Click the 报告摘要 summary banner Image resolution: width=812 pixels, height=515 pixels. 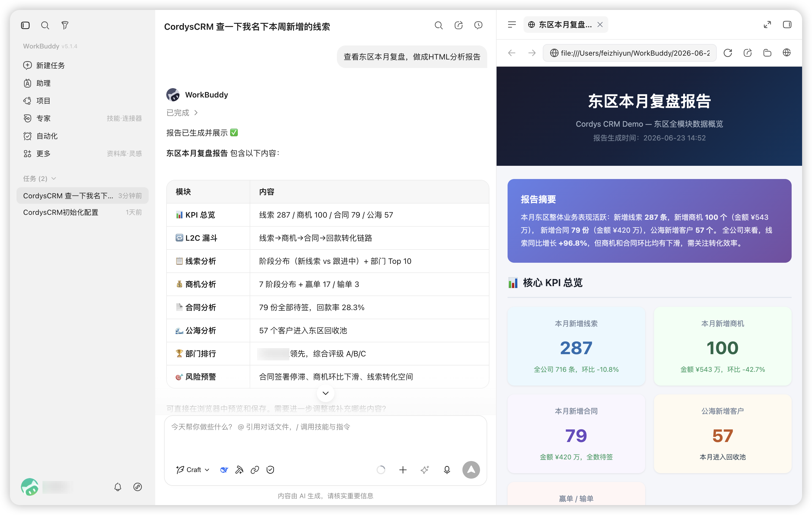click(649, 221)
